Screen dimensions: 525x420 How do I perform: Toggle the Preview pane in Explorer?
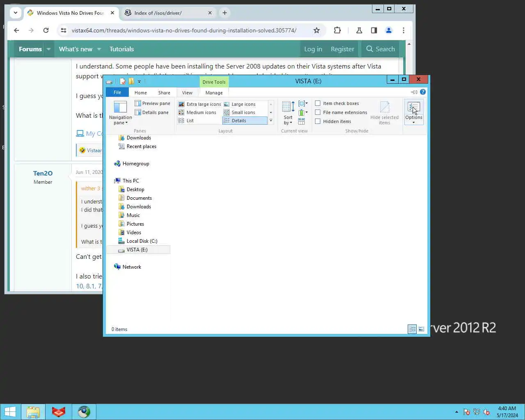(152, 103)
